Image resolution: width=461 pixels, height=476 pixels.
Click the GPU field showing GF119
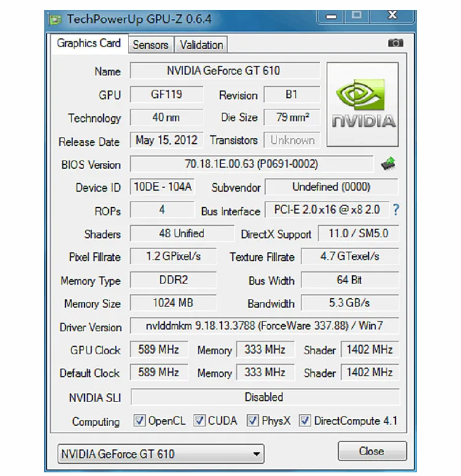[x=167, y=95]
